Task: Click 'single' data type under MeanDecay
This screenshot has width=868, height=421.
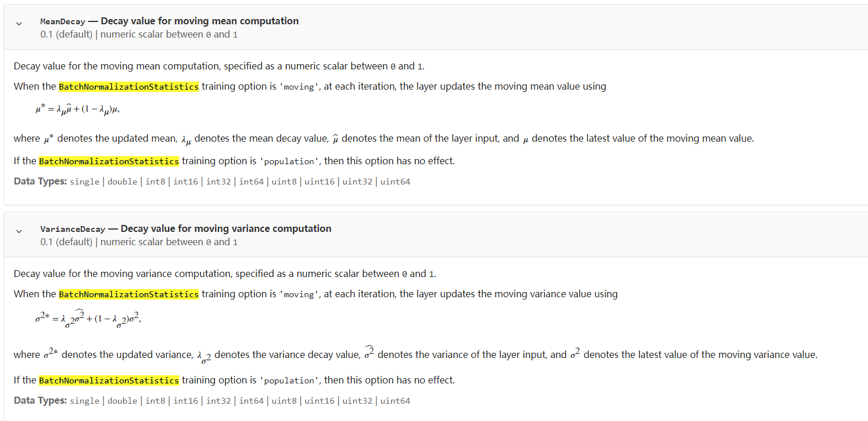Action: point(84,182)
